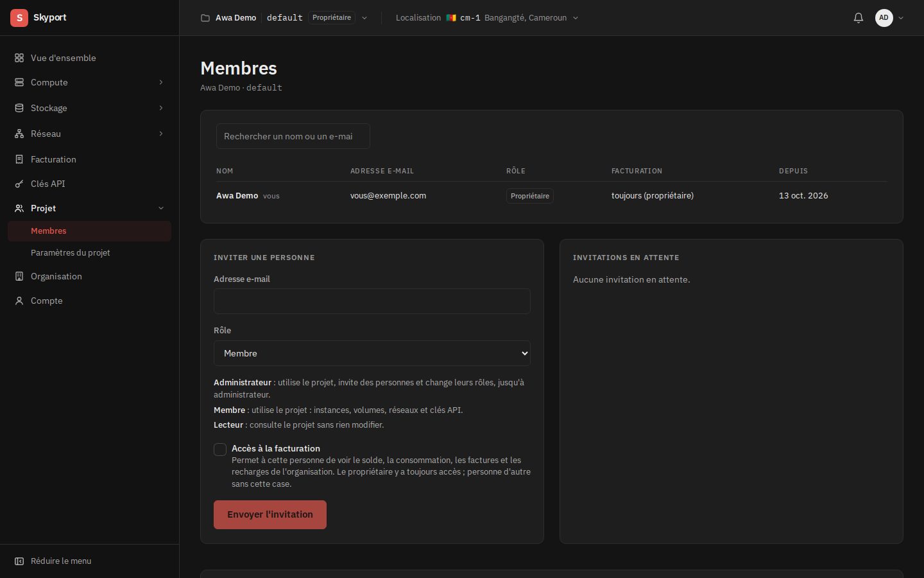Open the Rôle dropdown set to Membre
The width and height of the screenshot is (924, 578).
[x=372, y=353]
